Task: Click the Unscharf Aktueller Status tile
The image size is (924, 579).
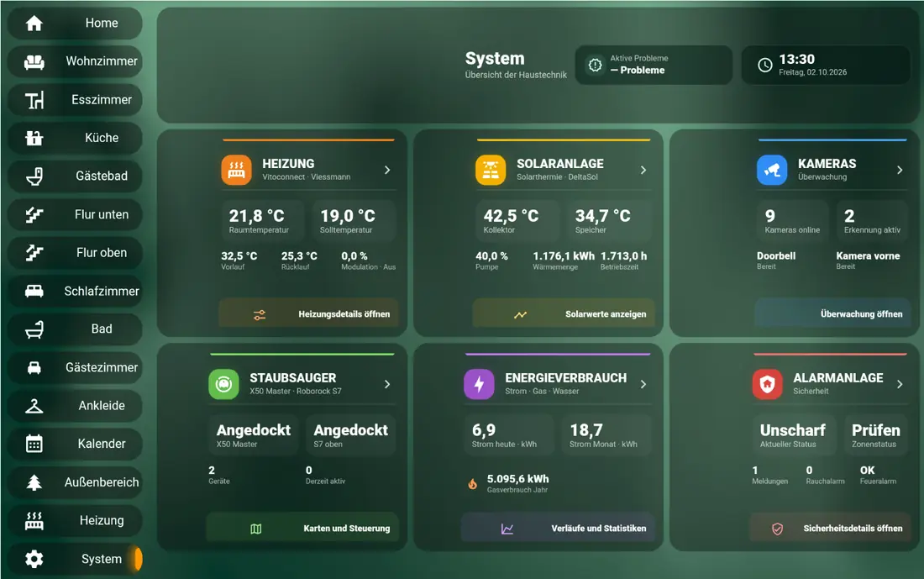Action: [795, 435]
